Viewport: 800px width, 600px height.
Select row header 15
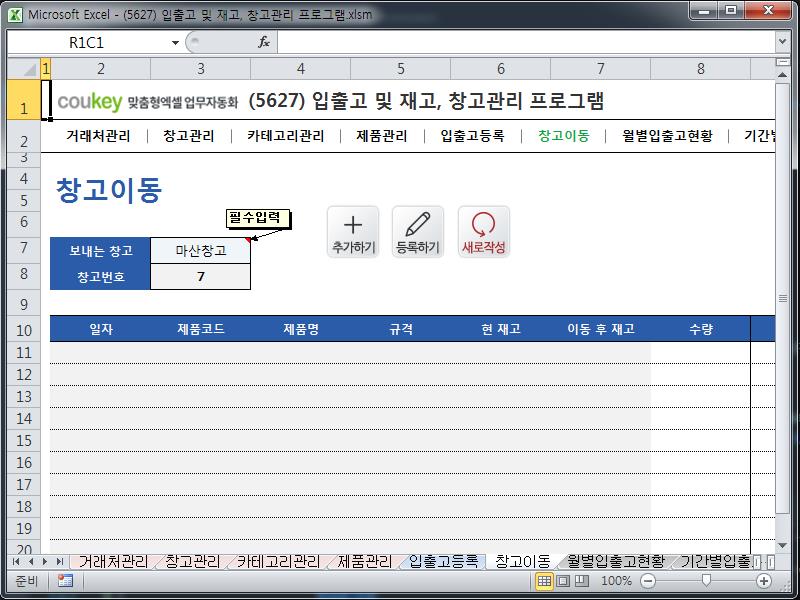(x=24, y=440)
